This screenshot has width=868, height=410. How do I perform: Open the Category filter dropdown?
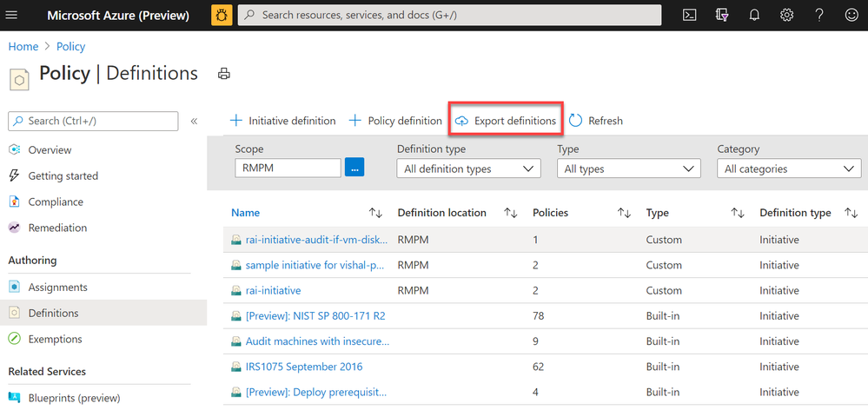789,169
